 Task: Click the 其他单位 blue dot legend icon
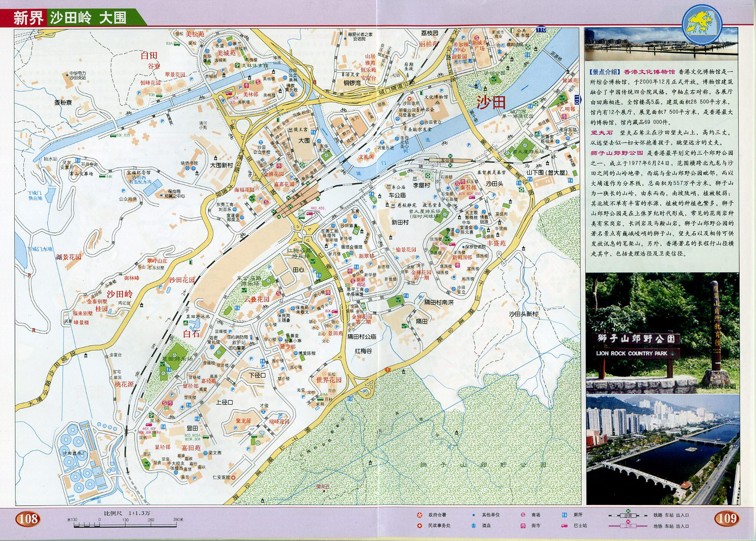point(473,515)
